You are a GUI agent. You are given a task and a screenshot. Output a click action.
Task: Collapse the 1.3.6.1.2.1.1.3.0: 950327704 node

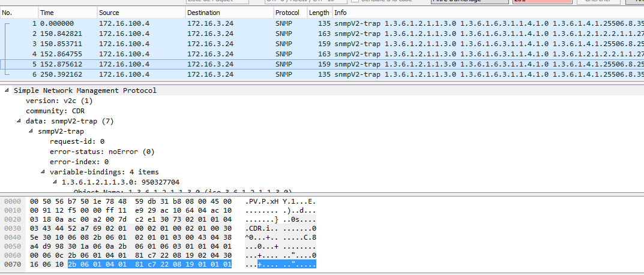pos(55,182)
